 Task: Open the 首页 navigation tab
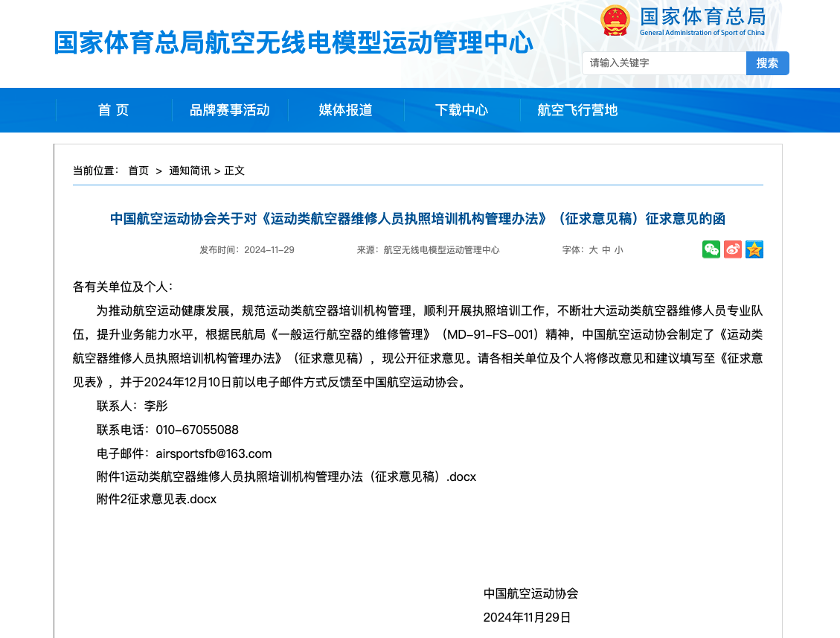click(x=113, y=110)
